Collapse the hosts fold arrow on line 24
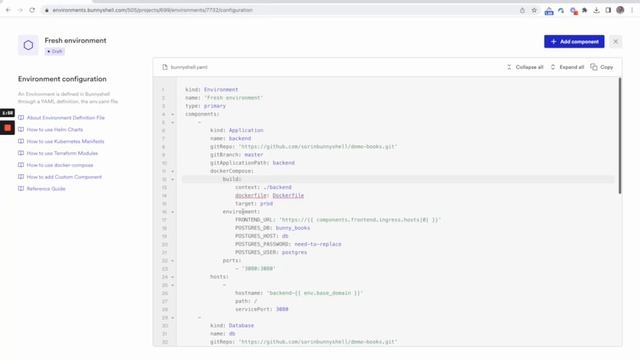 click(172, 277)
